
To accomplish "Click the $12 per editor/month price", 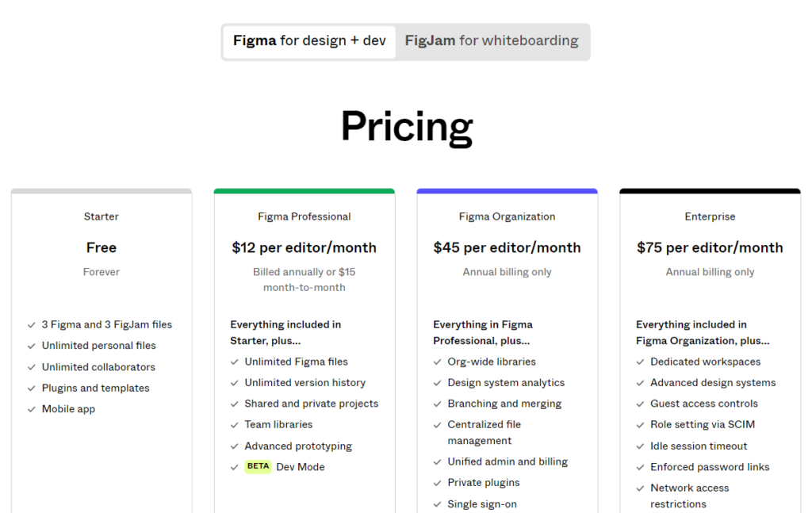I will point(304,247).
